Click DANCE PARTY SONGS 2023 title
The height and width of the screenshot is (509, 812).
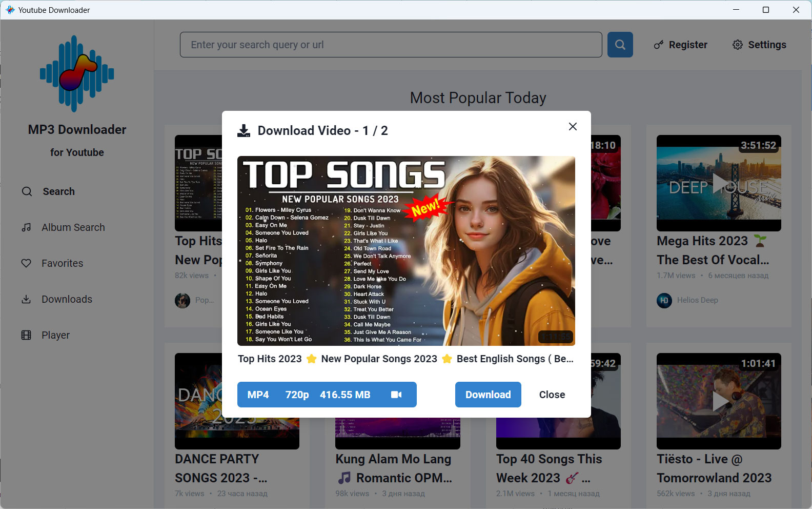pos(221,468)
